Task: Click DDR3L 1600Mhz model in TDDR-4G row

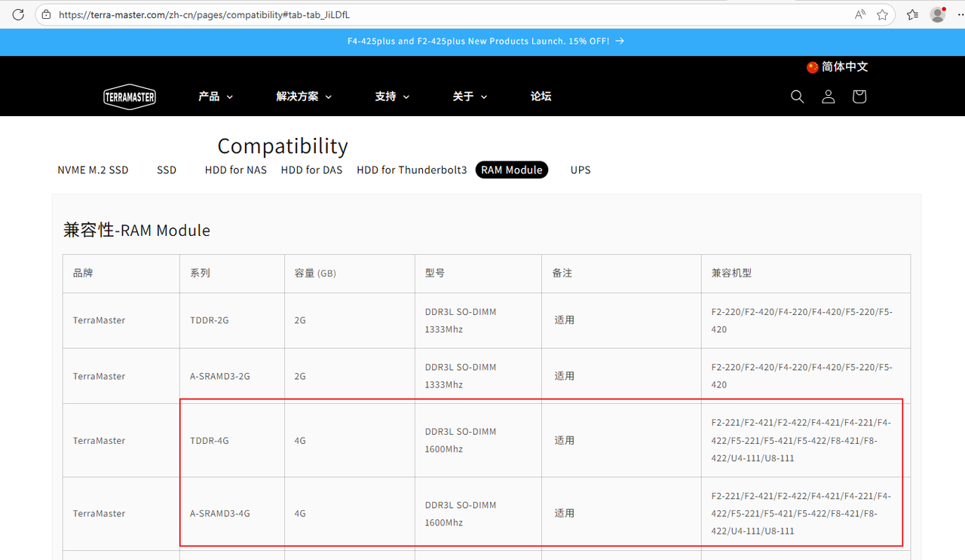Action: tap(461, 440)
